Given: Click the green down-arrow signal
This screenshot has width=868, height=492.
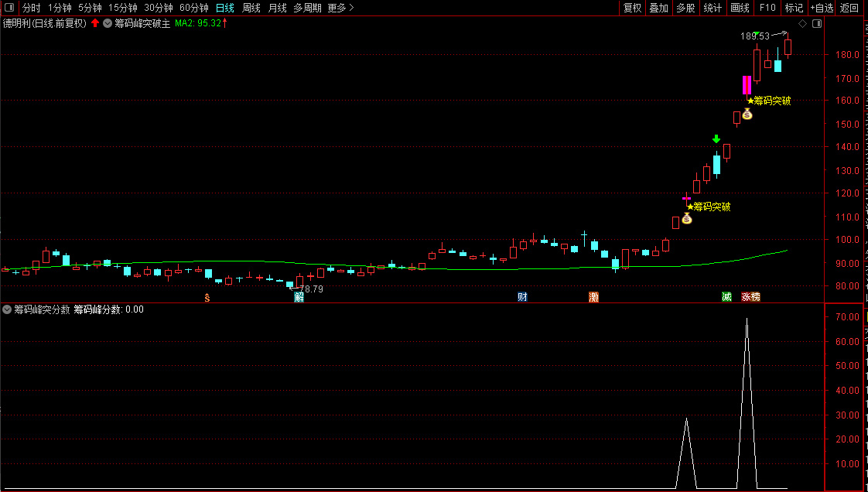Looking at the screenshot, I should pyautogui.click(x=716, y=138).
